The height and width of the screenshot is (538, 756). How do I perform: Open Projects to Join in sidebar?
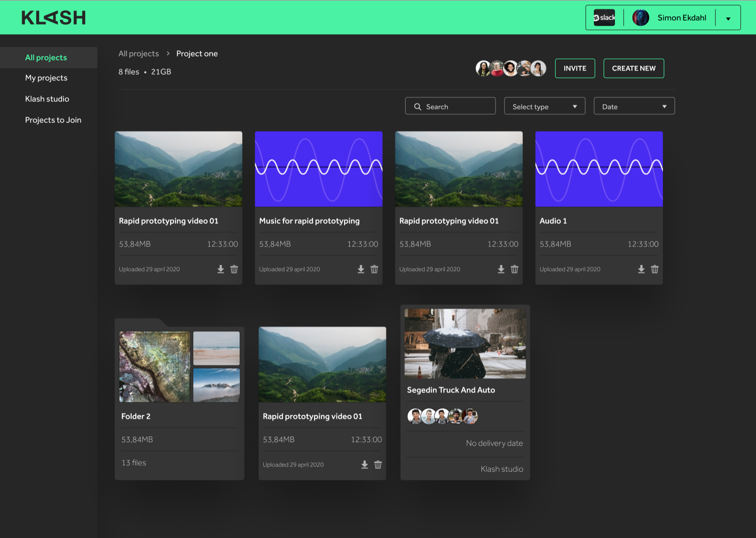point(53,120)
